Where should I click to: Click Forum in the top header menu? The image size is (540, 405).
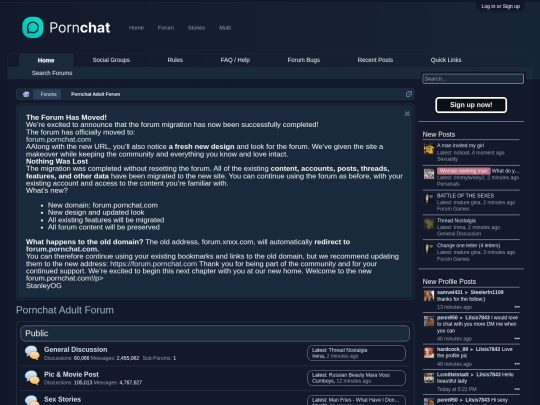tap(166, 28)
